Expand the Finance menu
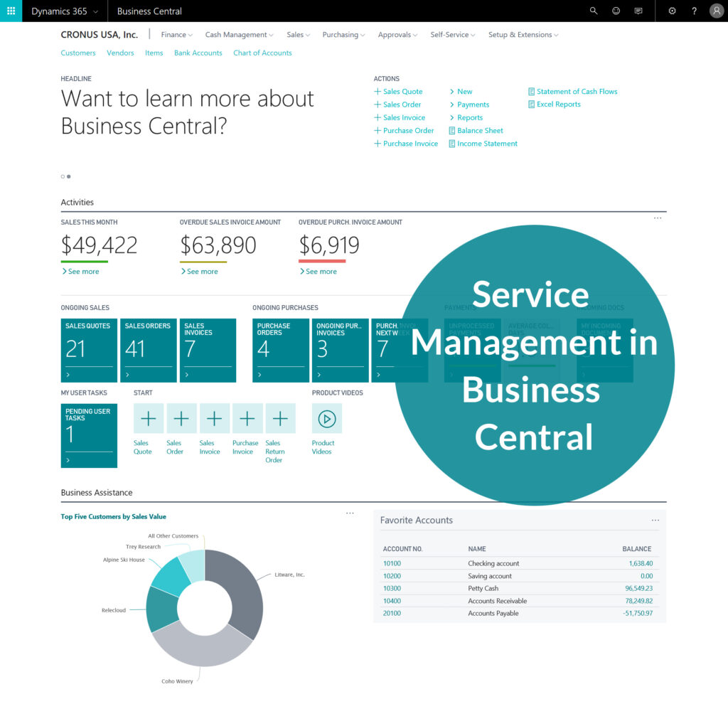This screenshot has width=728, height=704. pos(176,35)
